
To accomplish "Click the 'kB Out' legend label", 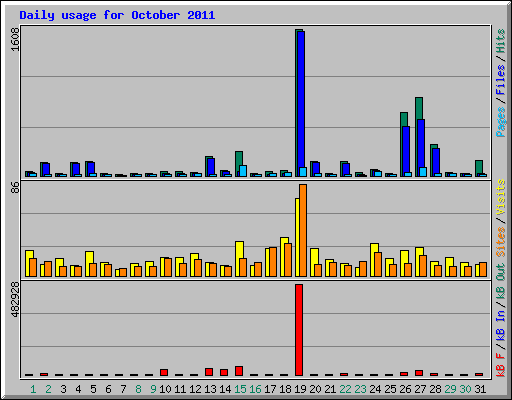I will tap(501, 282).
